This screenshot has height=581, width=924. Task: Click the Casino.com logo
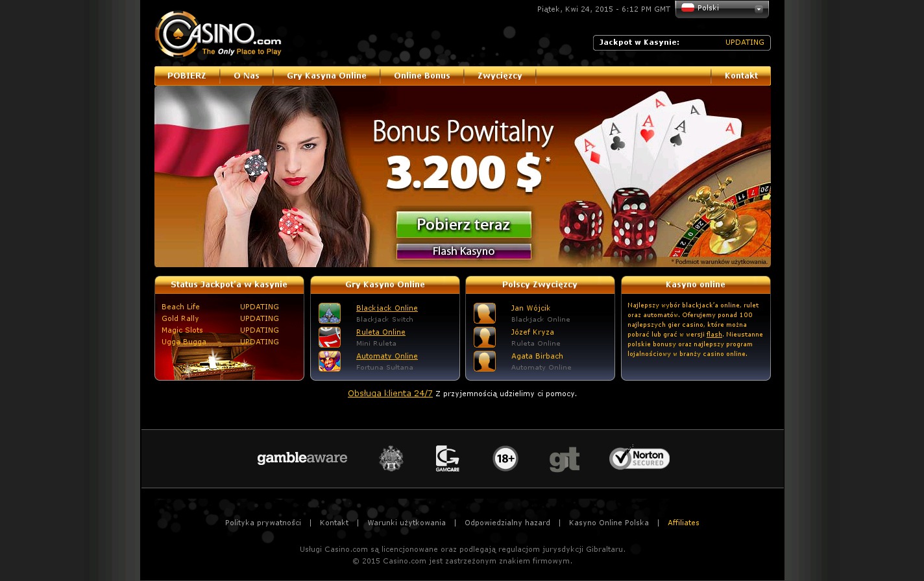pyautogui.click(x=218, y=34)
